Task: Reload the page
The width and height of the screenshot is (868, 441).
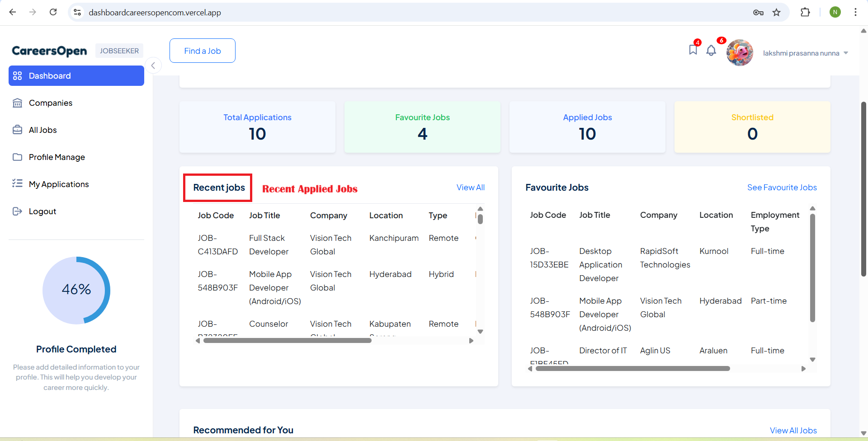Action: tap(53, 12)
